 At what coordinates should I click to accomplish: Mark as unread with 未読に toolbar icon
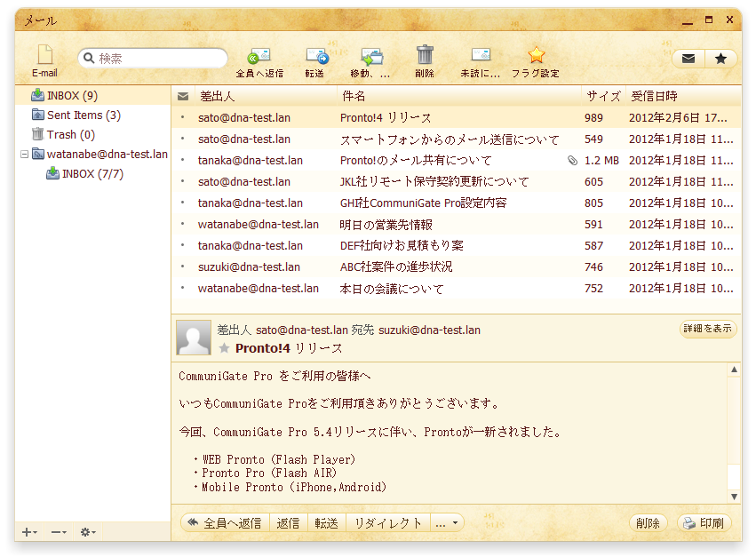click(x=481, y=62)
